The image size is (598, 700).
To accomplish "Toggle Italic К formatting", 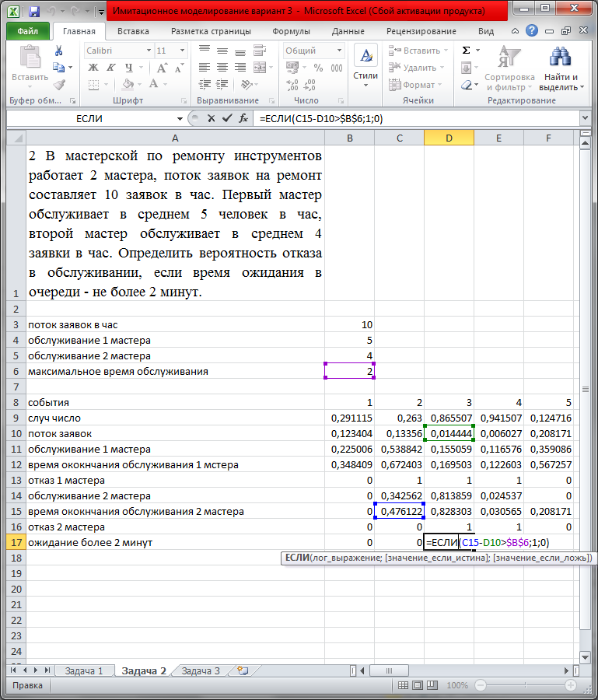I will tap(110, 68).
